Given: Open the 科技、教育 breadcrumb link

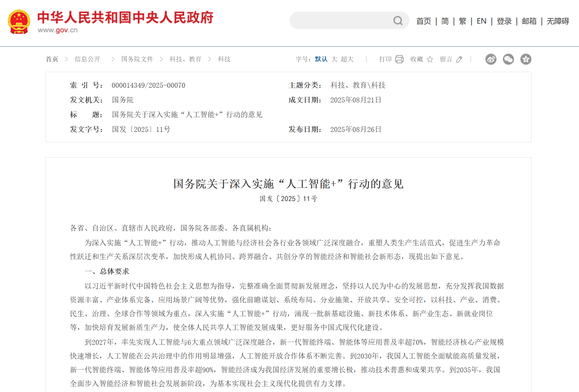Looking at the screenshot, I should click(185, 59).
